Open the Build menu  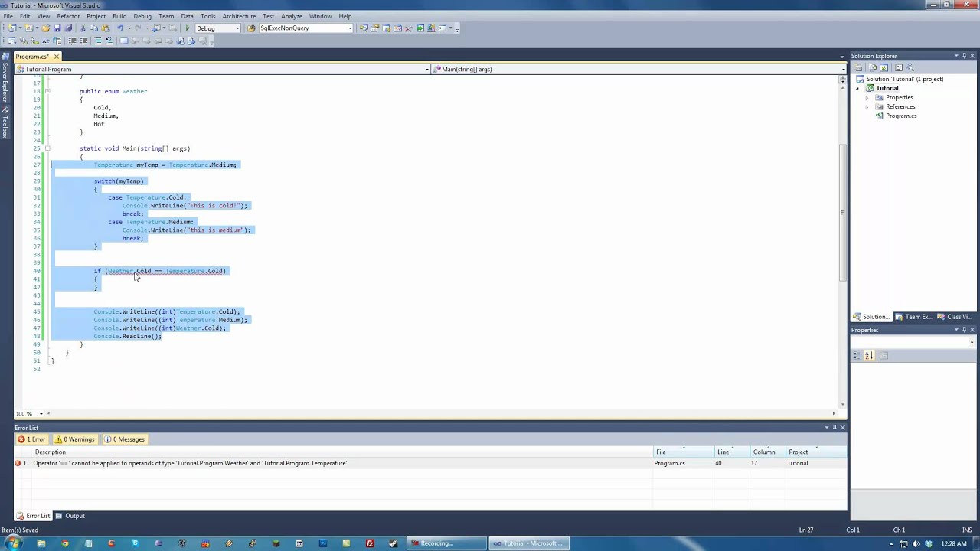point(119,16)
